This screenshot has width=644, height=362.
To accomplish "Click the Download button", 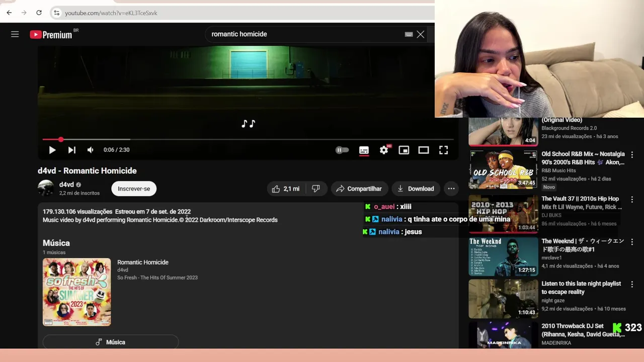I will click(416, 189).
